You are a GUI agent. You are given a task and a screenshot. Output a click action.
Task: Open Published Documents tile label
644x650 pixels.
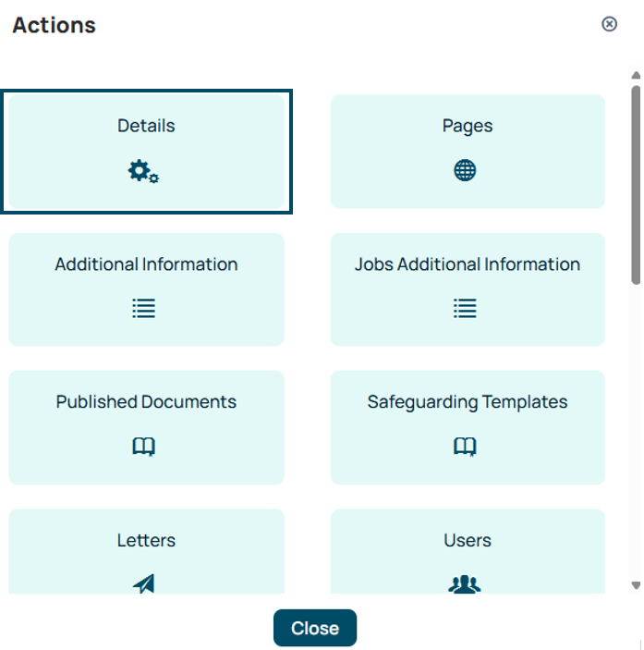tap(146, 401)
